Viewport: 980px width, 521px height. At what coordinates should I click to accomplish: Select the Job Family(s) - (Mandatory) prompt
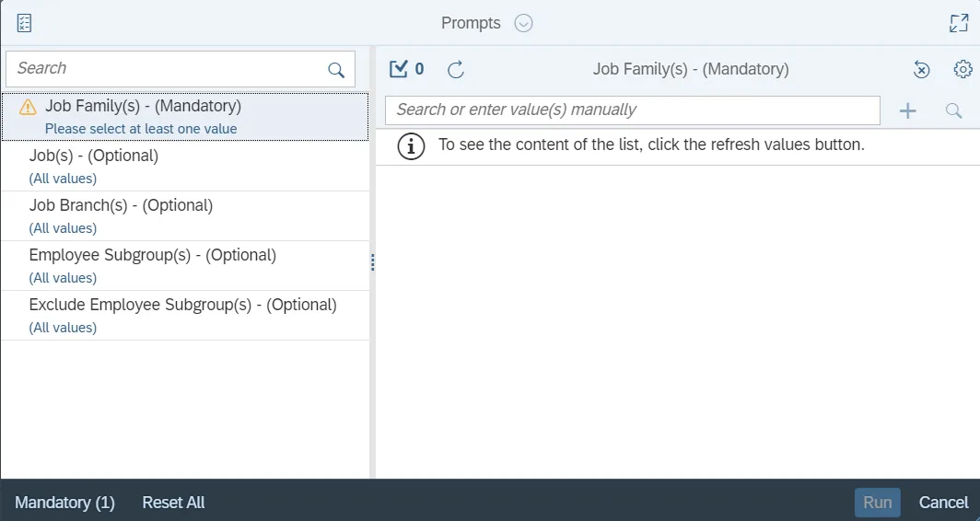(143, 107)
